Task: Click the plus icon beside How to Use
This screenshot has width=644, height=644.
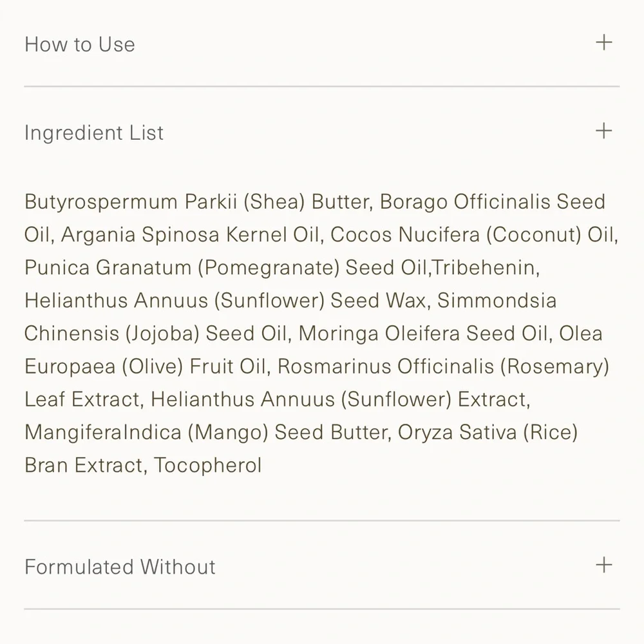Action: 603,43
